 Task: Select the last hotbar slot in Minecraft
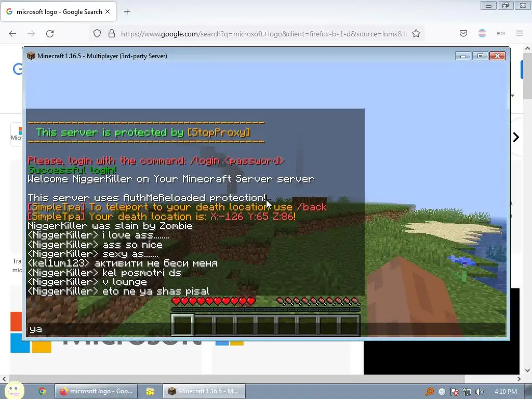(349, 325)
